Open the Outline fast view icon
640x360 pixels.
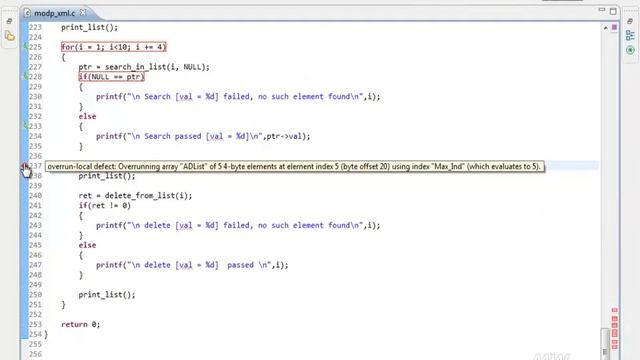[x=630, y=36]
